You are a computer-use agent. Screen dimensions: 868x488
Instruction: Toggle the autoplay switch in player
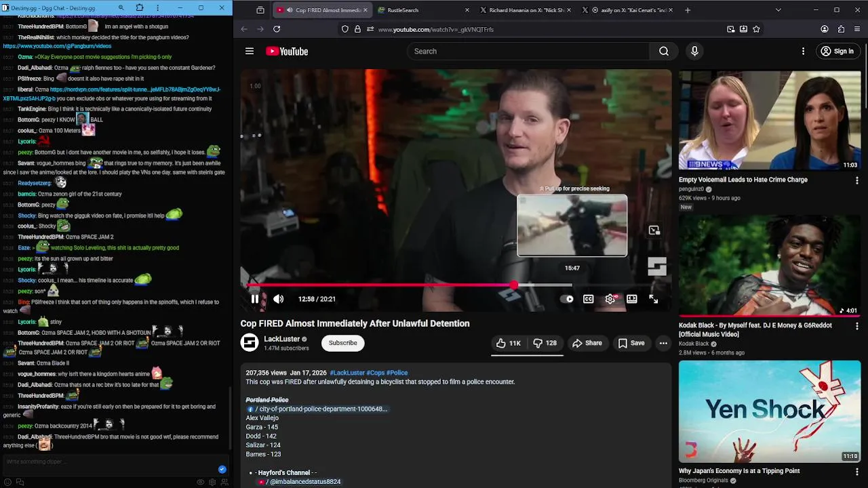(x=567, y=299)
